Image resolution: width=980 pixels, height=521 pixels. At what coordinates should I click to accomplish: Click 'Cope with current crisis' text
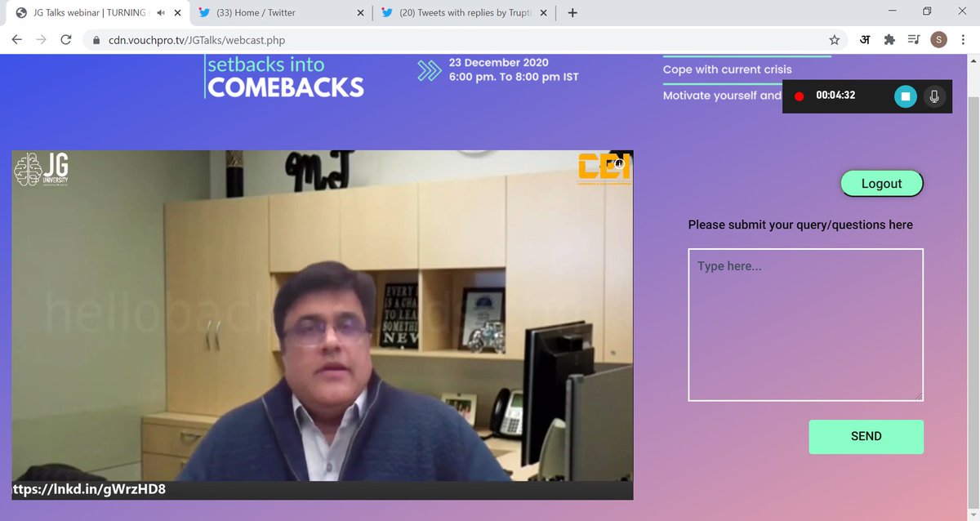[x=728, y=69]
